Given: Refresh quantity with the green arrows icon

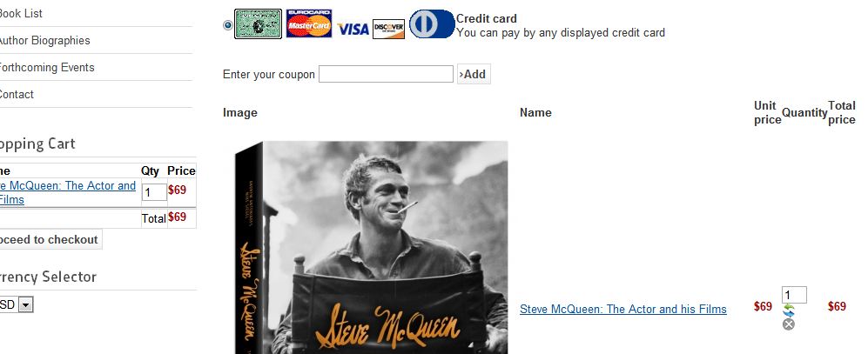Looking at the screenshot, I should 788,311.
